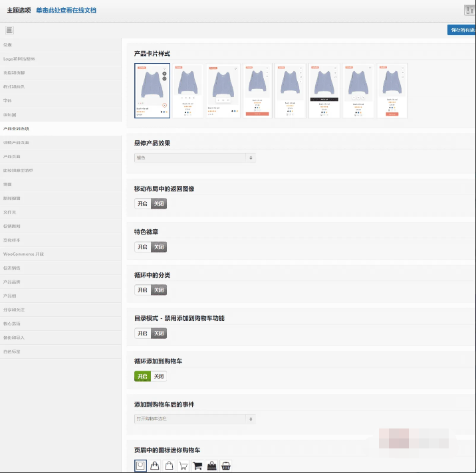Go to 分享和关注 sidebar section
Image resolution: width=476 pixels, height=473 pixels.
click(60, 310)
